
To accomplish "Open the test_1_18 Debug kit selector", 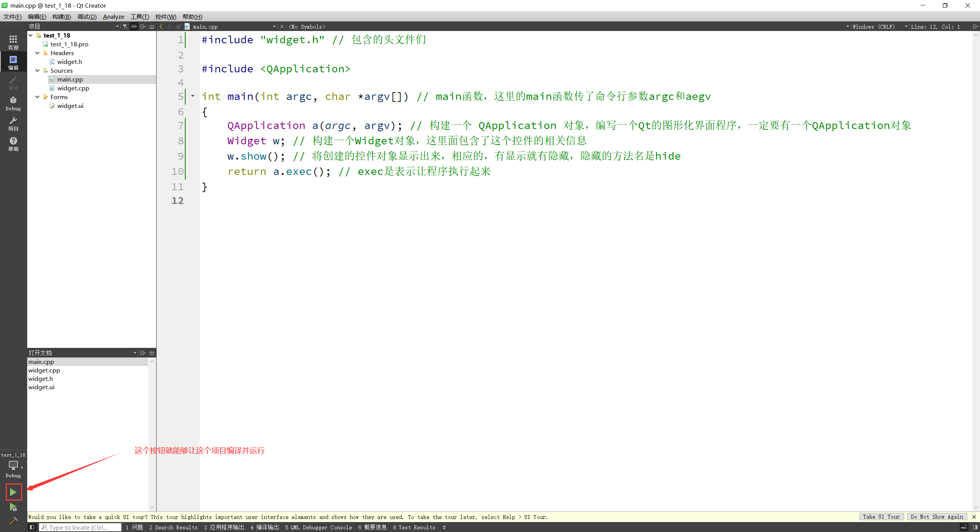I will pos(13,465).
